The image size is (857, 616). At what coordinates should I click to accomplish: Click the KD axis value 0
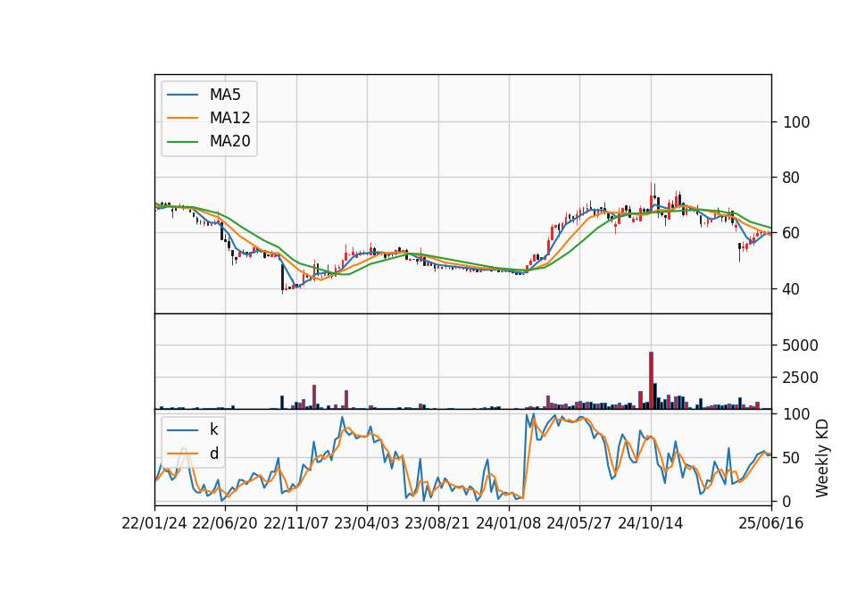tap(787, 501)
